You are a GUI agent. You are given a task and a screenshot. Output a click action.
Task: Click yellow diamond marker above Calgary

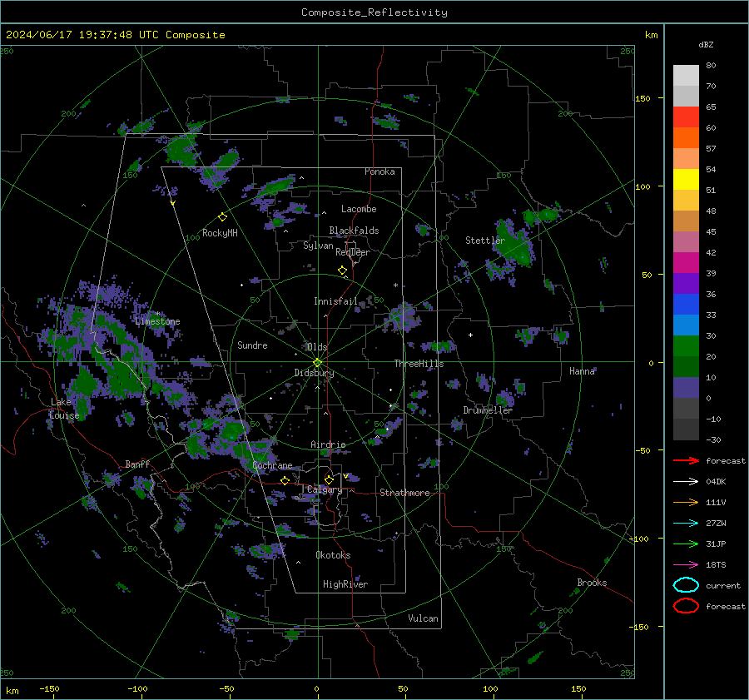[329, 479]
